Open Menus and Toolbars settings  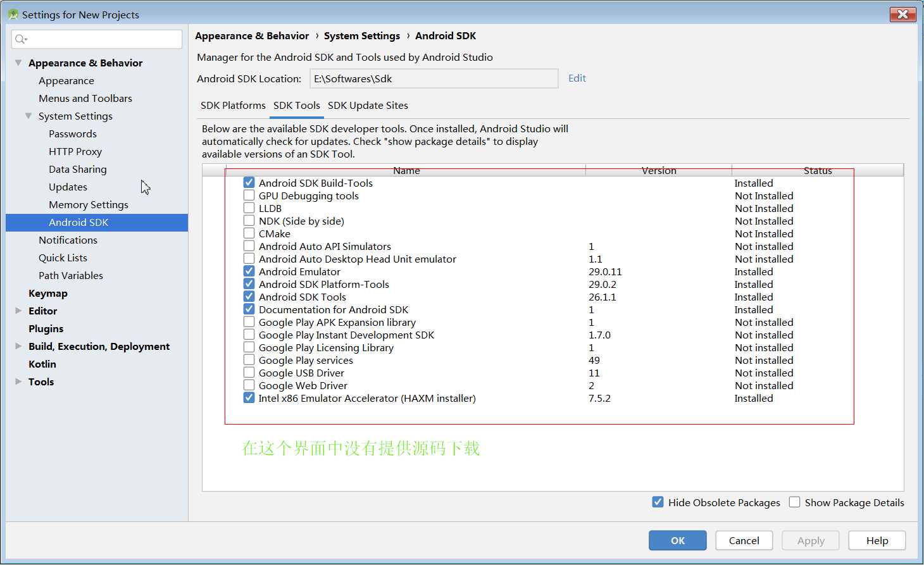pyautogui.click(x=85, y=98)
